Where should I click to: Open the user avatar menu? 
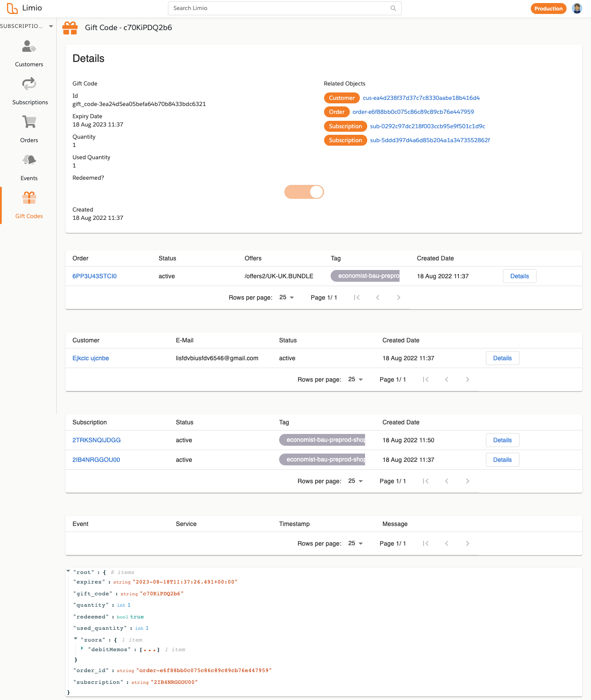tap(577, 8)
